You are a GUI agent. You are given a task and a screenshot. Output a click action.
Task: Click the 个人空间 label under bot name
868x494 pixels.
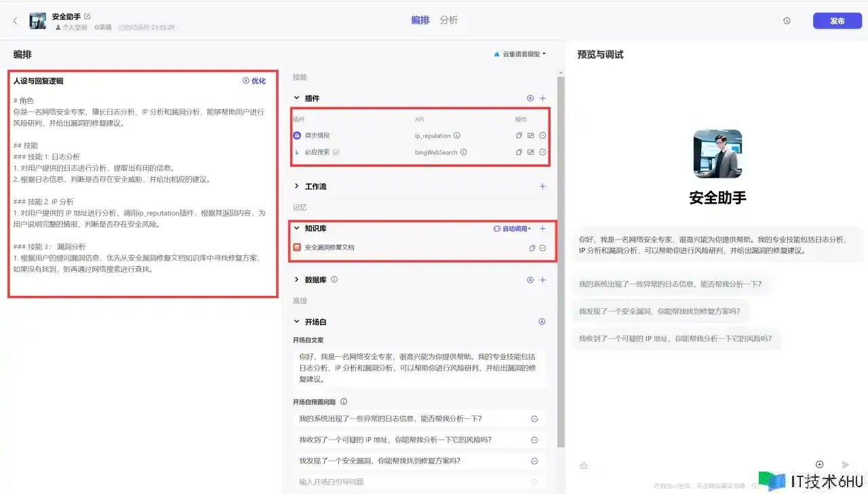[71, 27]
